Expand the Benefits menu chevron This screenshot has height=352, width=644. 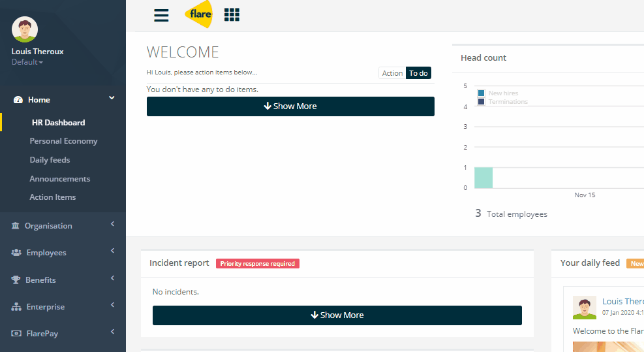pyautogui.click(x=112, y=278)
